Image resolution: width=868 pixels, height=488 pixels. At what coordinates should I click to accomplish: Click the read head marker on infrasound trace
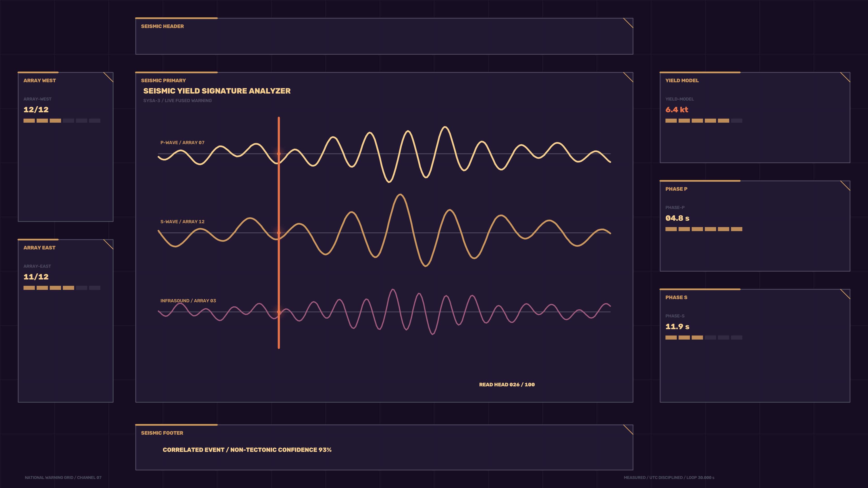(x=279, y=312)
